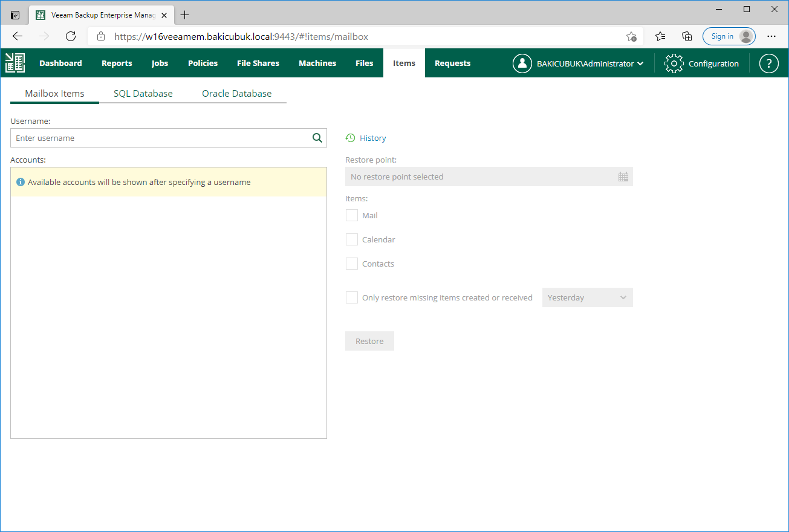Viewport: 789px width, 532px height.
Task: Open the Reports tab
Action: pyautogui.click(x=117, y=63)
